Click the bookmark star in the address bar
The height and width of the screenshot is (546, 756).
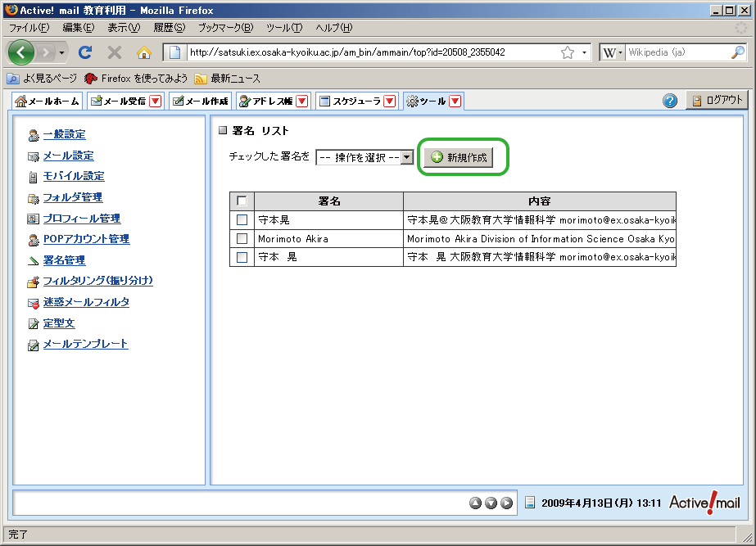(567, 52)
